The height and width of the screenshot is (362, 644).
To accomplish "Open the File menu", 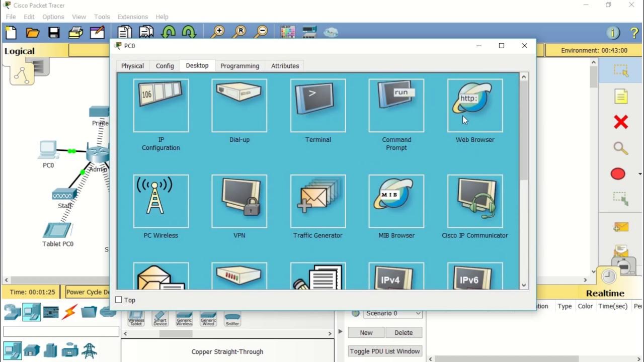I will pos(11,17).
